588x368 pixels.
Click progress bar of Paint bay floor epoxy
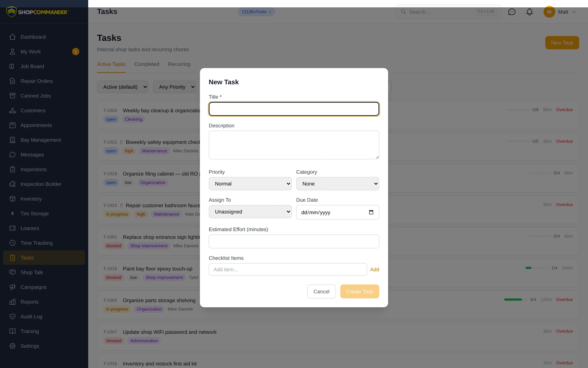[537, 268]
